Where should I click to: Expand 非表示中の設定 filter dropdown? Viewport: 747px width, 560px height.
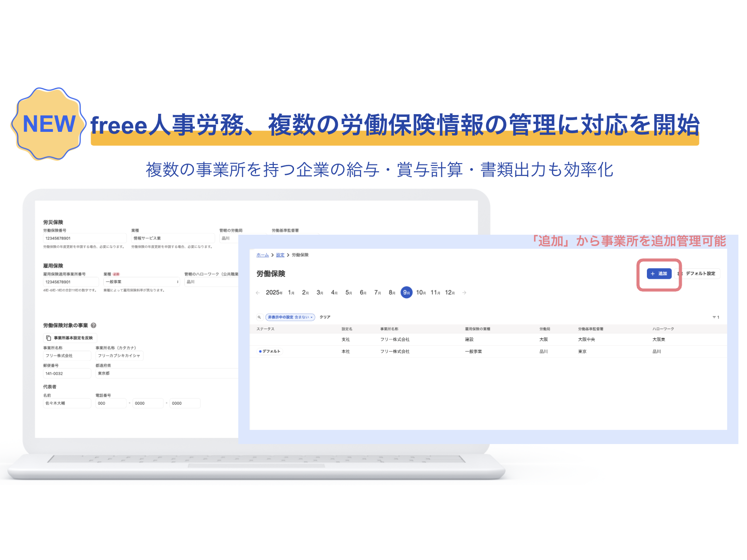(x=290, y=317)
